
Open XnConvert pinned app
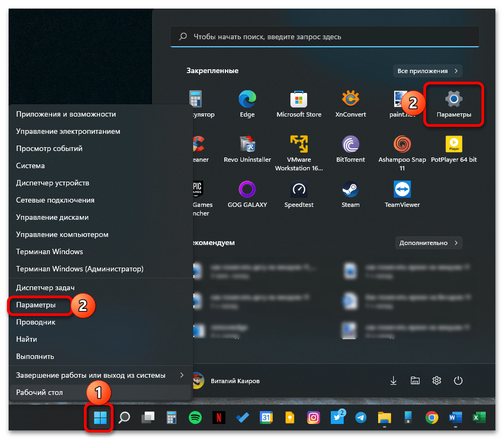(350, 104)
